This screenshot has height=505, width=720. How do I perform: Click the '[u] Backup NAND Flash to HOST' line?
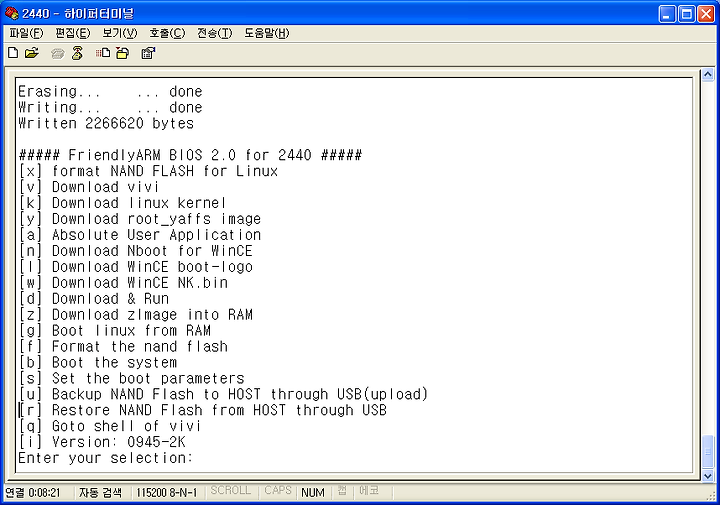(x=223, y=394)
